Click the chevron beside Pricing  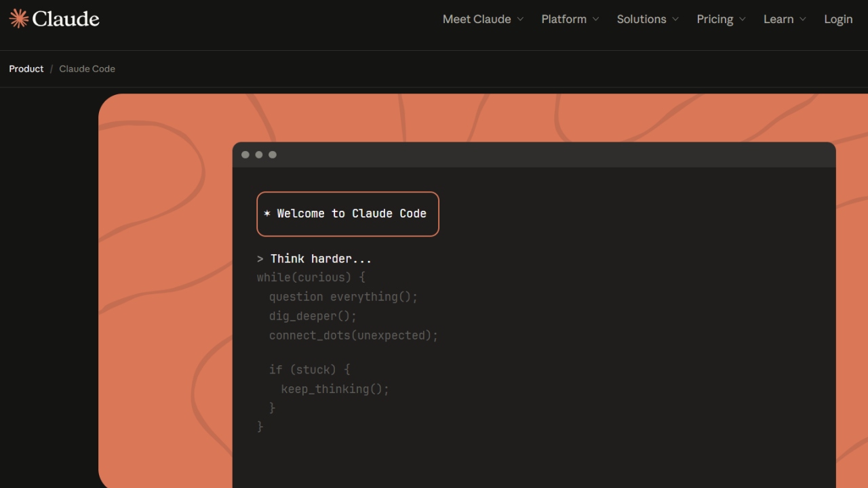743,19
